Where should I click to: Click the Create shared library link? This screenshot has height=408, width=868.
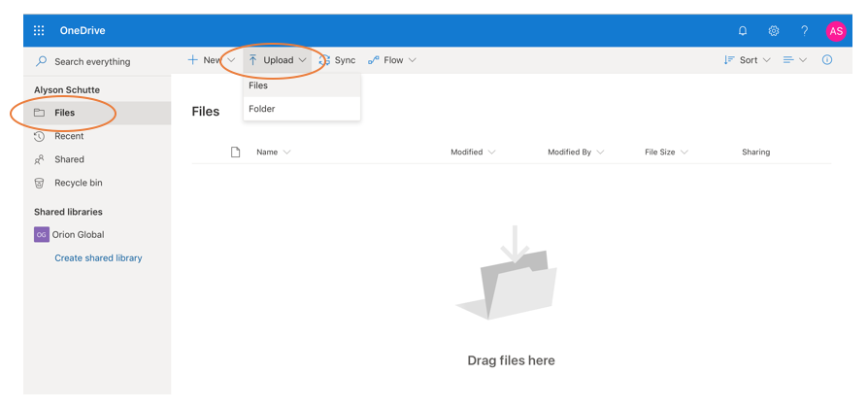(98, 258)
